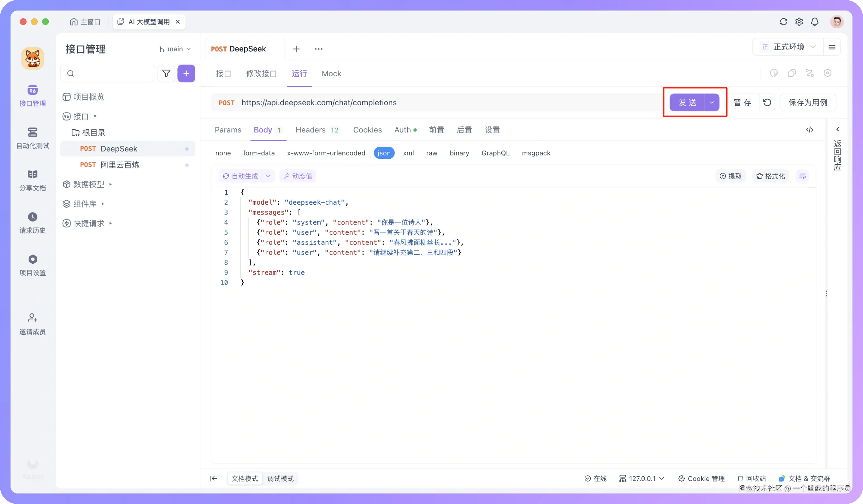Click the filter funnel icon
Screen dimensions: 863x504
coord(166,73)
